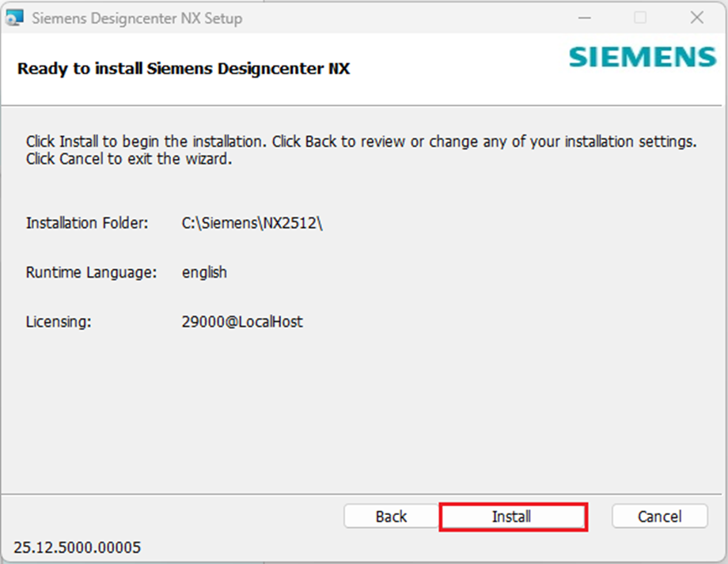Select the Licensing label
728x564 pixels.
[x=59, y=322]
